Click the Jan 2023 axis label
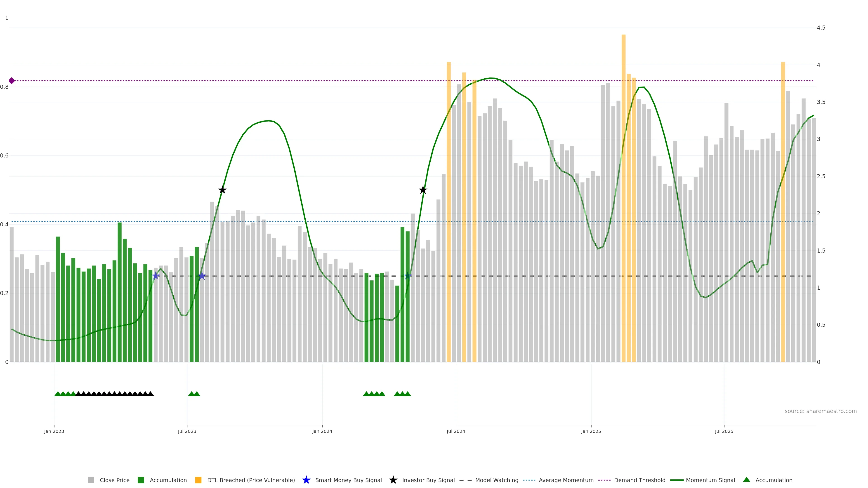Image resolution: width=868 pixels, height=488 pixels. point(54,431)
